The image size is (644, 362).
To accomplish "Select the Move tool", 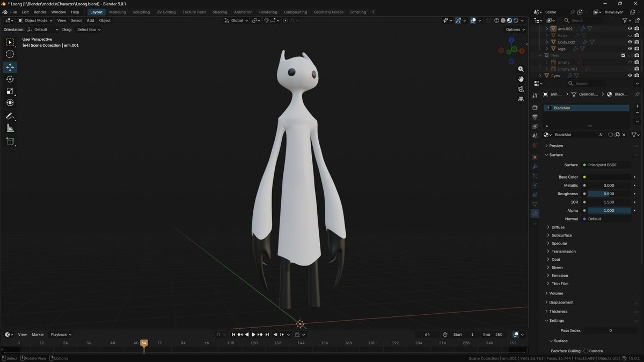I will pyautogui.click(x=10, y=68).
